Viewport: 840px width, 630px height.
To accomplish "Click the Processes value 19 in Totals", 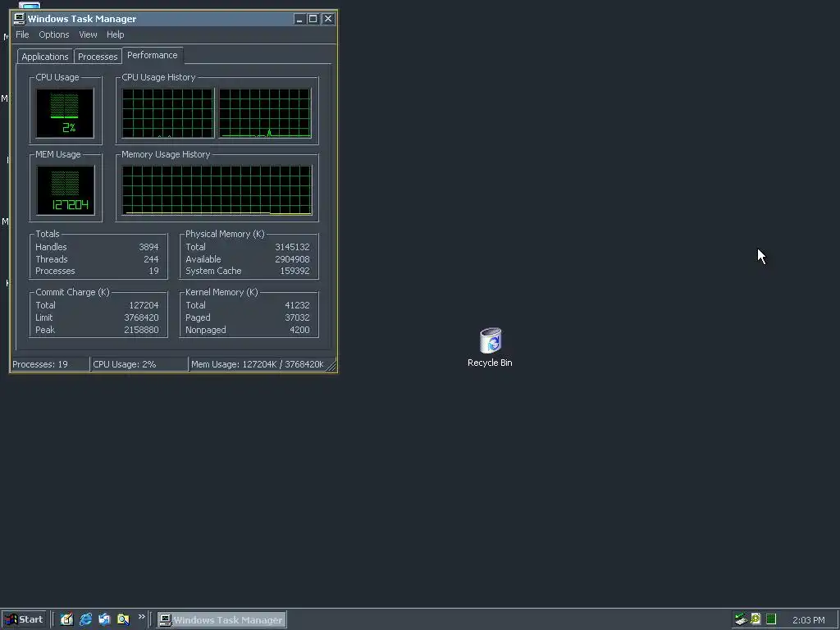I will click(x=153, y=271).
